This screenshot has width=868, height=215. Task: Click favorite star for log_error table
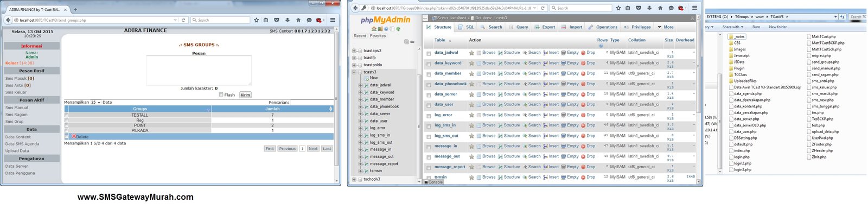(471, 115)
